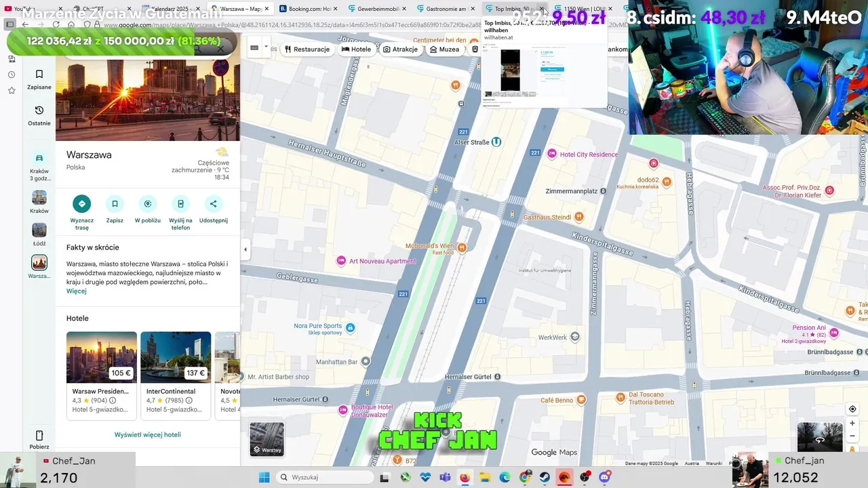Screen dimensions: 868x488
Task: Zoom in with the plus map button
Action: (852, 423)
